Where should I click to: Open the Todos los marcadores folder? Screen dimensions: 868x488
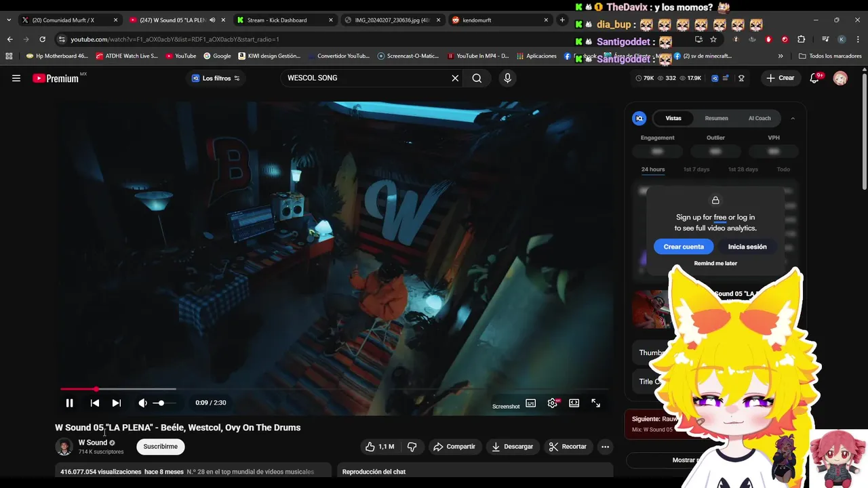[830, 56]
